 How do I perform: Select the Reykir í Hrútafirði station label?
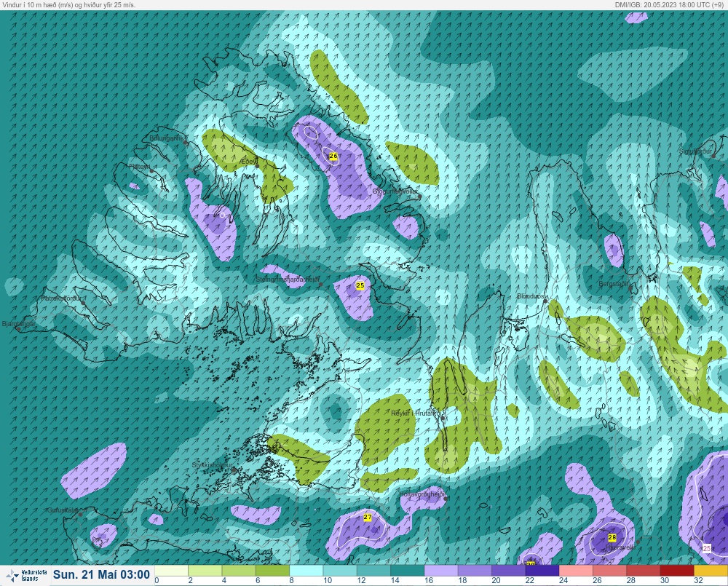coord(417,413)
